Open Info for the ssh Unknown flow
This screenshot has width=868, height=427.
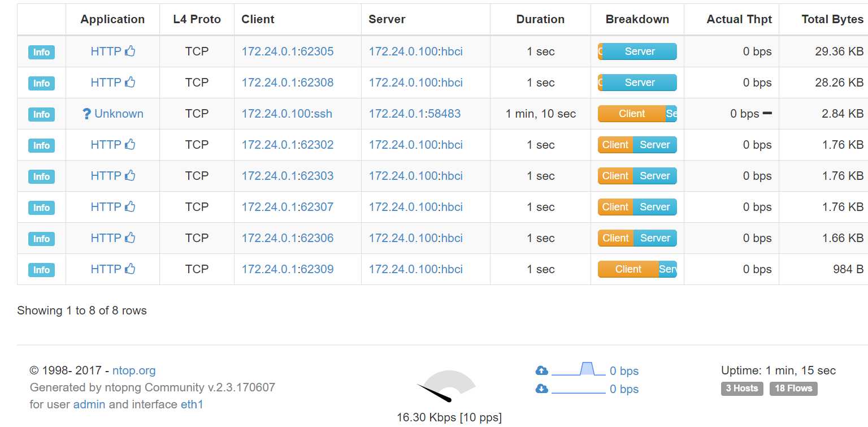[41, 114]
